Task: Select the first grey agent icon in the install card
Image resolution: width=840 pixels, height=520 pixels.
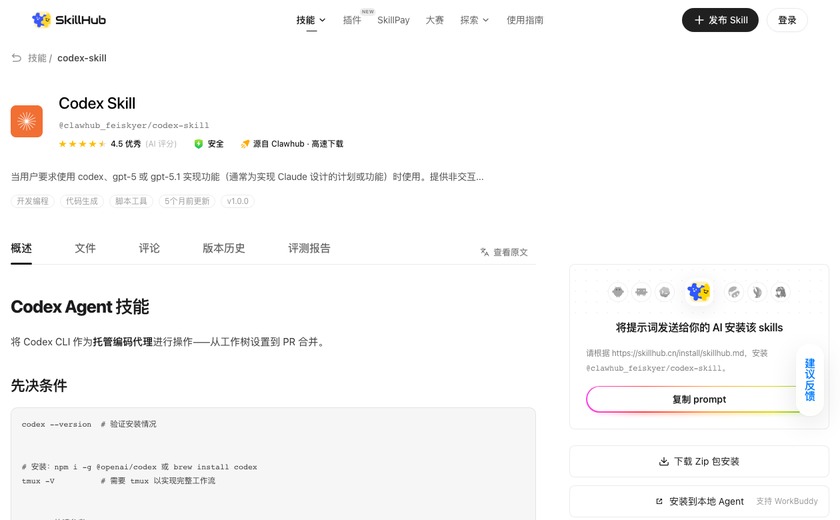Action: [618, 292]
